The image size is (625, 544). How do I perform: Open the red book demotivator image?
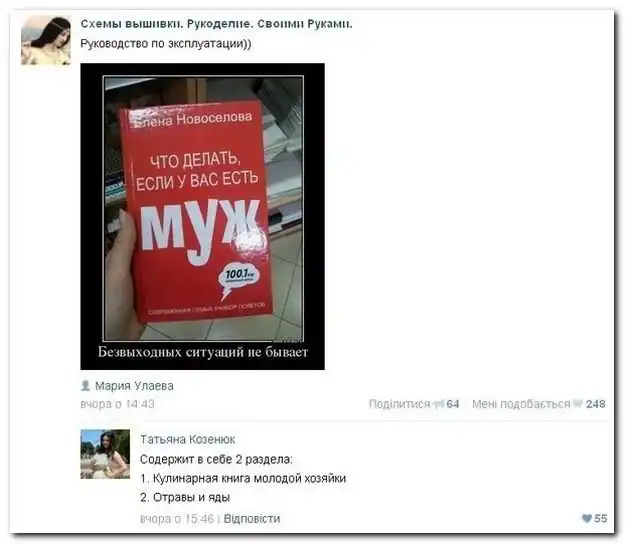tap(202, 216)
